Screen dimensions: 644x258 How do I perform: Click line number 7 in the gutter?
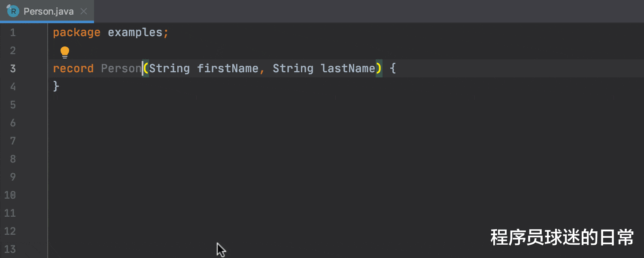coord(12,141)
